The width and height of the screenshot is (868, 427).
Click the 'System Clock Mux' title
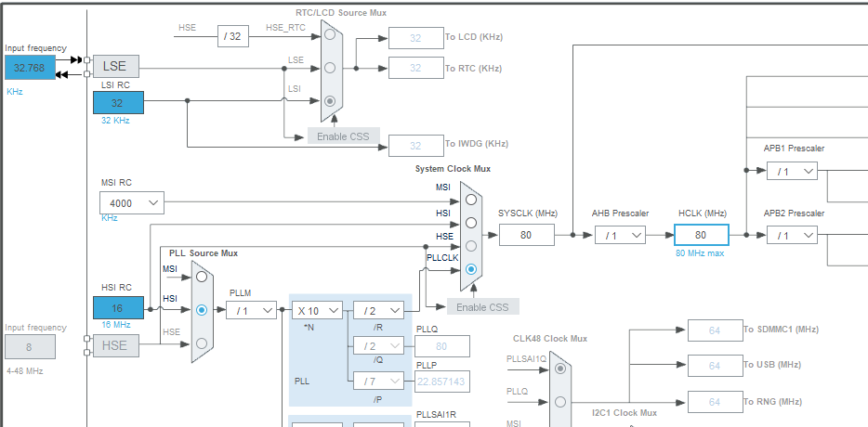(453, 169)
